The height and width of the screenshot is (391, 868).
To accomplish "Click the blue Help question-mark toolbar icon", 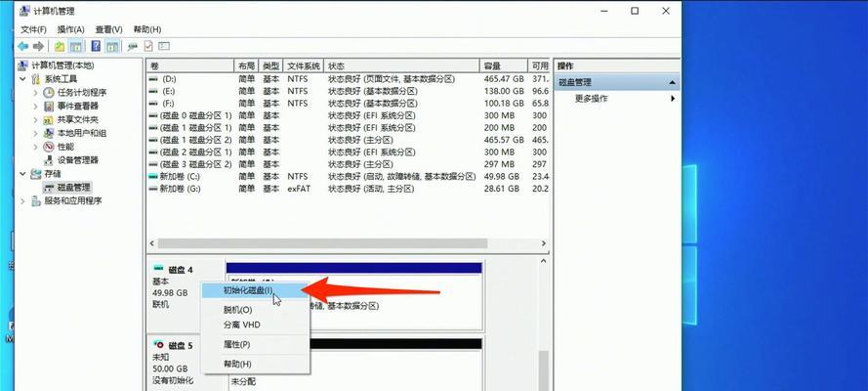I will [96, 47].
